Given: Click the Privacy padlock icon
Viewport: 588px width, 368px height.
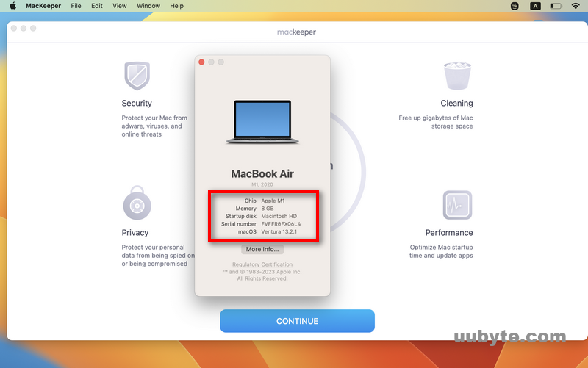Looking at the screenshot, I should 137,203.
